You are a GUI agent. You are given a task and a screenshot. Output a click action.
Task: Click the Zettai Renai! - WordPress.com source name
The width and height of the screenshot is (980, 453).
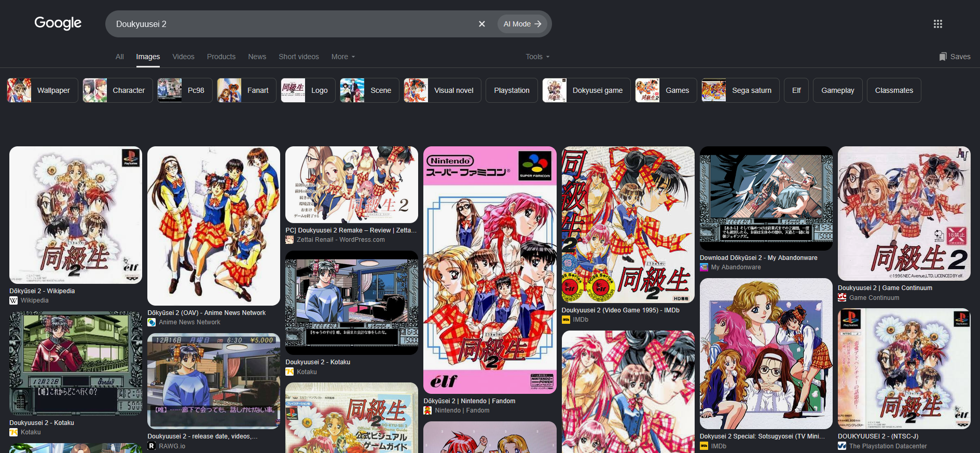pyautogui.click(x=341, y=240)
